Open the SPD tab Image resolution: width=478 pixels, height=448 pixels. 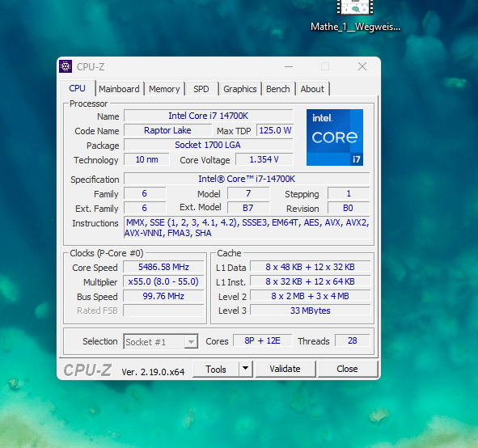click(201, 89)
